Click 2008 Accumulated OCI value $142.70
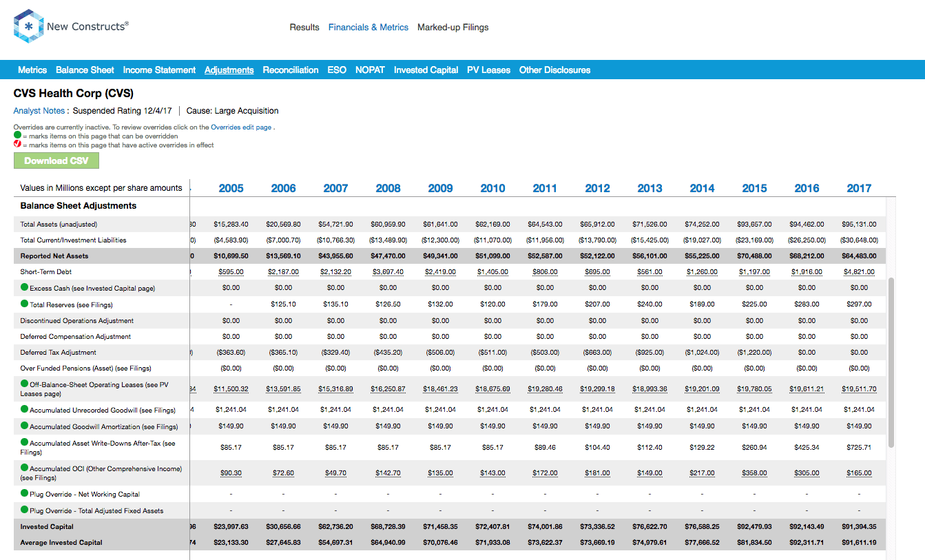The height and width of the screenshot is (560, 925). [388, 473]
